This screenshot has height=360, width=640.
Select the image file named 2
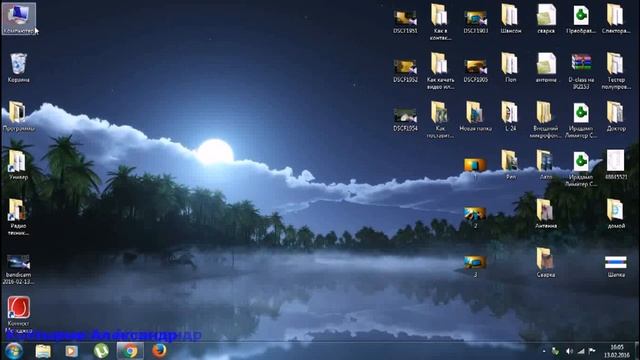tap(475, 217)
